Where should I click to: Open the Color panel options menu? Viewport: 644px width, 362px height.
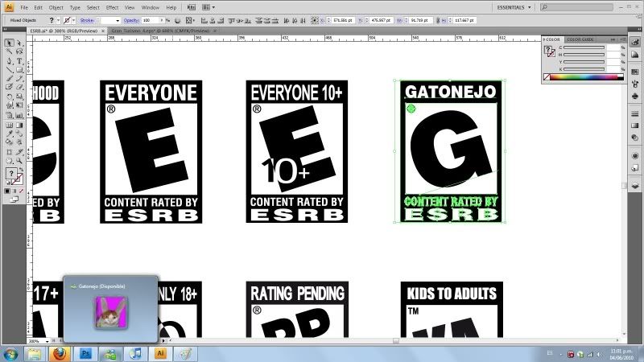tap(623, 39)
